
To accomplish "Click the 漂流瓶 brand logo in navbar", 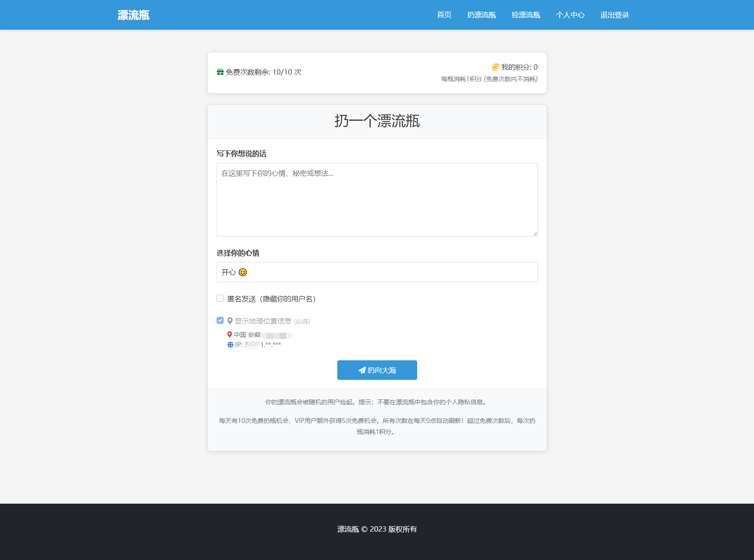I will point(133,15).
